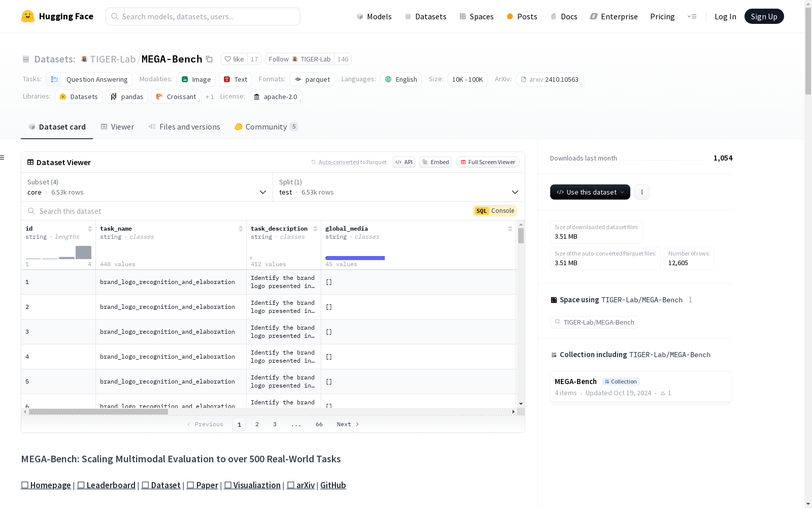Sort by the id column

(x=90, y=229)
